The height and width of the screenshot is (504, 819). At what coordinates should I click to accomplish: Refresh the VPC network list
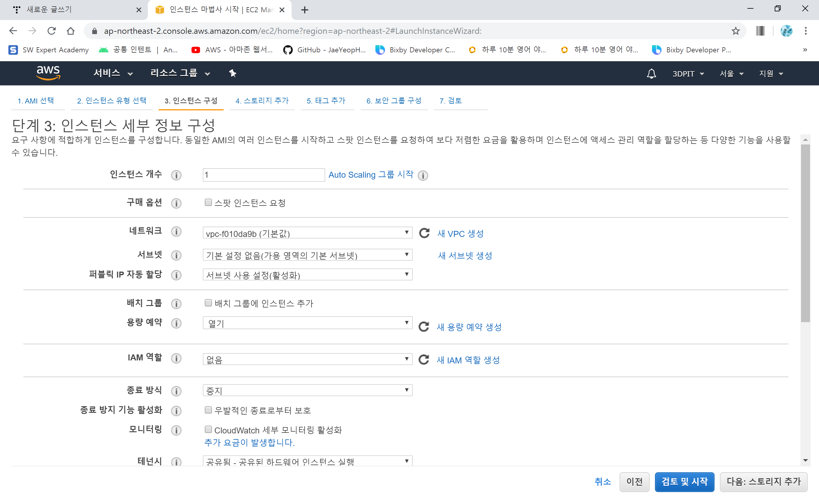tap(424, 233)
